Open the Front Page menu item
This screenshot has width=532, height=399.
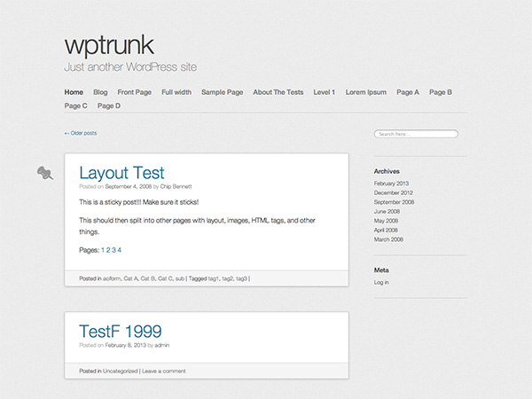click(134, 92)
